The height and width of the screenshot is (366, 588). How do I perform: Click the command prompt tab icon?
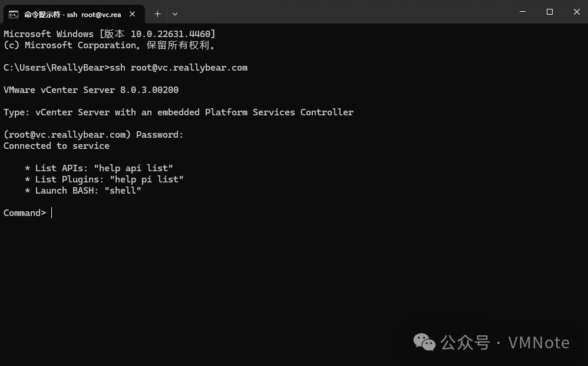pos(13,14)
